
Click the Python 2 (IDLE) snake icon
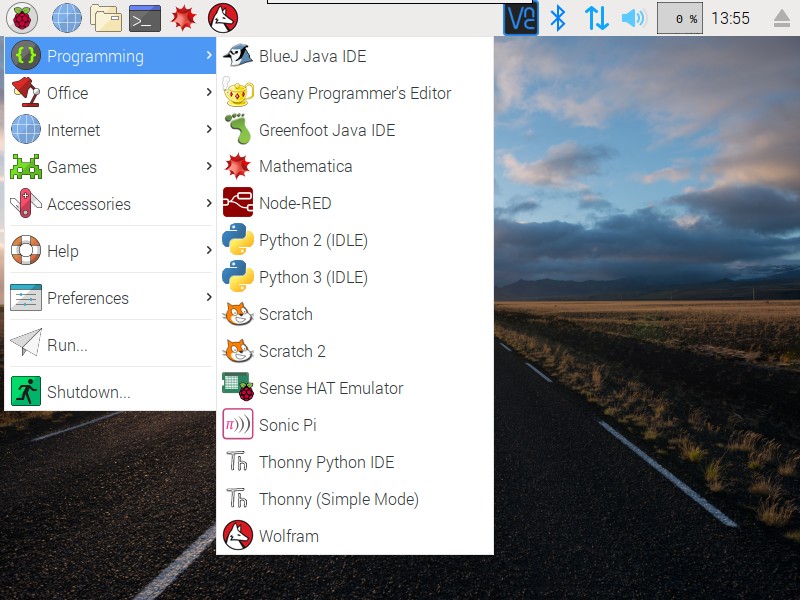click(238, 239)
